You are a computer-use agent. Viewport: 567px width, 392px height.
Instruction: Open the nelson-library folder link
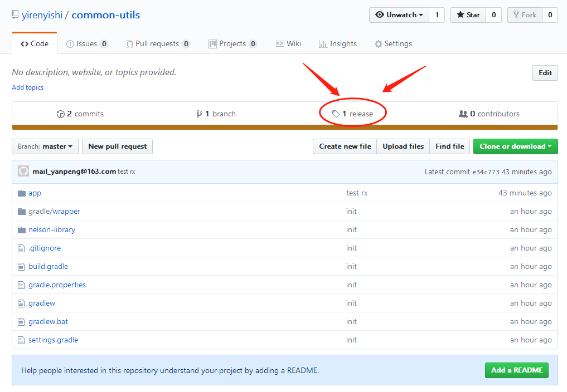click(x=52, y=230)
